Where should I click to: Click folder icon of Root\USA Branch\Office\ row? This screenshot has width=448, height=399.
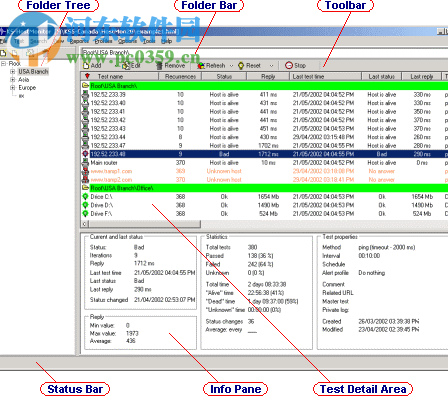click(x=85, y=188)
